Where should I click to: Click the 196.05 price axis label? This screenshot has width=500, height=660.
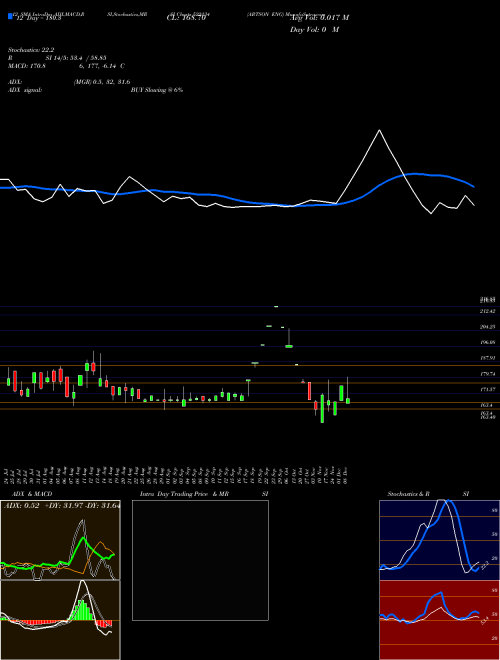488,343
